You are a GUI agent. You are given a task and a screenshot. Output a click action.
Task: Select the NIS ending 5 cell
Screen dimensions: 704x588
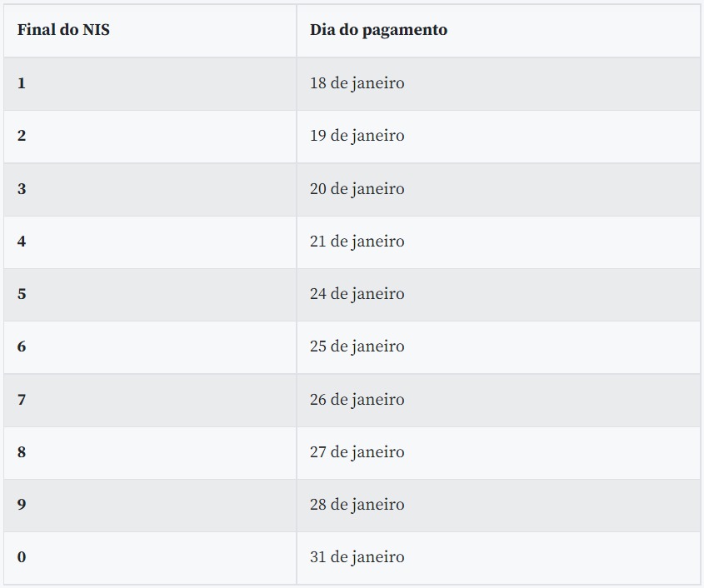pyautogui.click(x=22, y=294)
